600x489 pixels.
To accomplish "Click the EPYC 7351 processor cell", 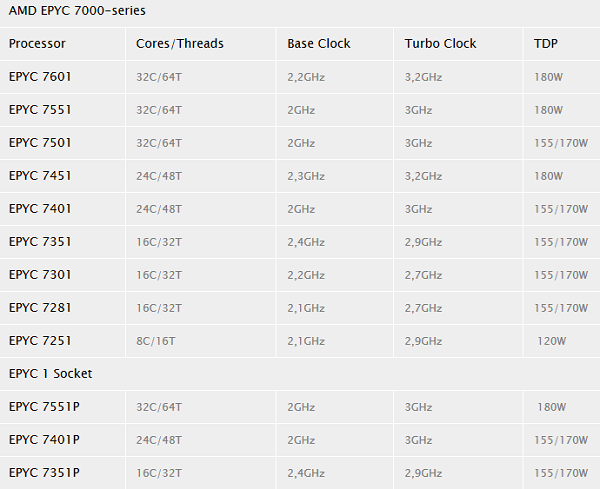I will tap(40, 242).
